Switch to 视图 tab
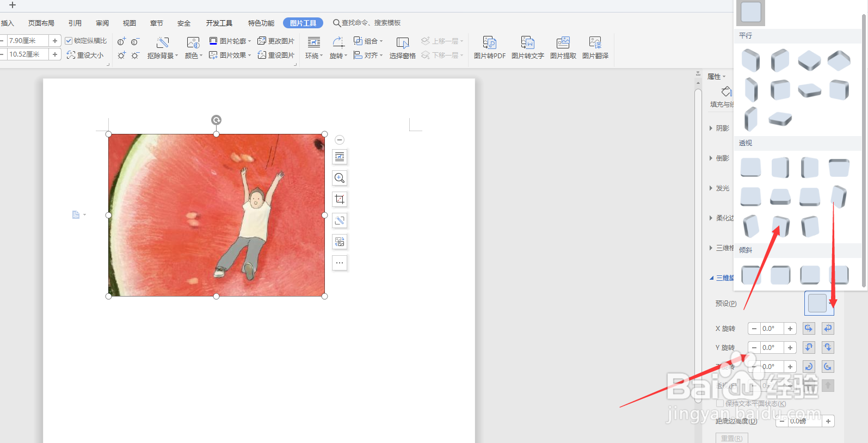Screen dimensions: 868x443 [x=130, y=23]
